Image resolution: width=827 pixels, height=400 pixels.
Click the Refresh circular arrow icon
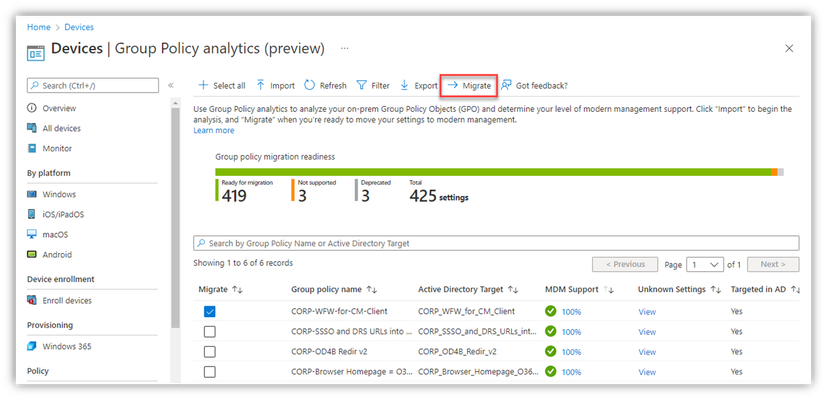[310, 85]
